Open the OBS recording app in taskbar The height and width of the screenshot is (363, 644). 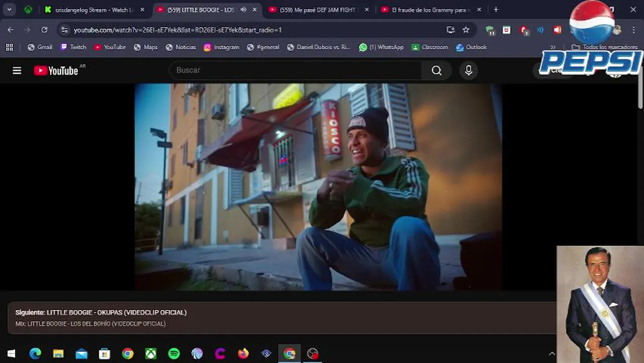(x=313, y=354)
